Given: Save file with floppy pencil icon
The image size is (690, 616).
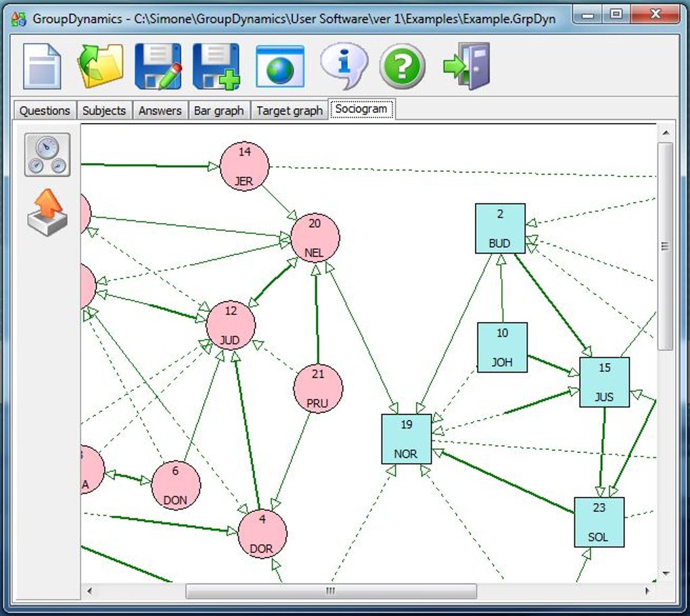Looking at the screenshot, I should (158, 66).
